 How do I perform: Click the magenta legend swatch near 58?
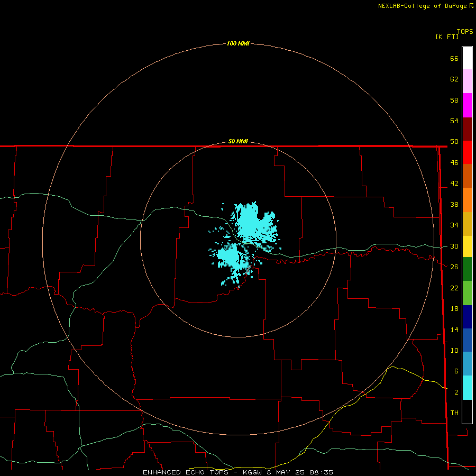point(467,105)
